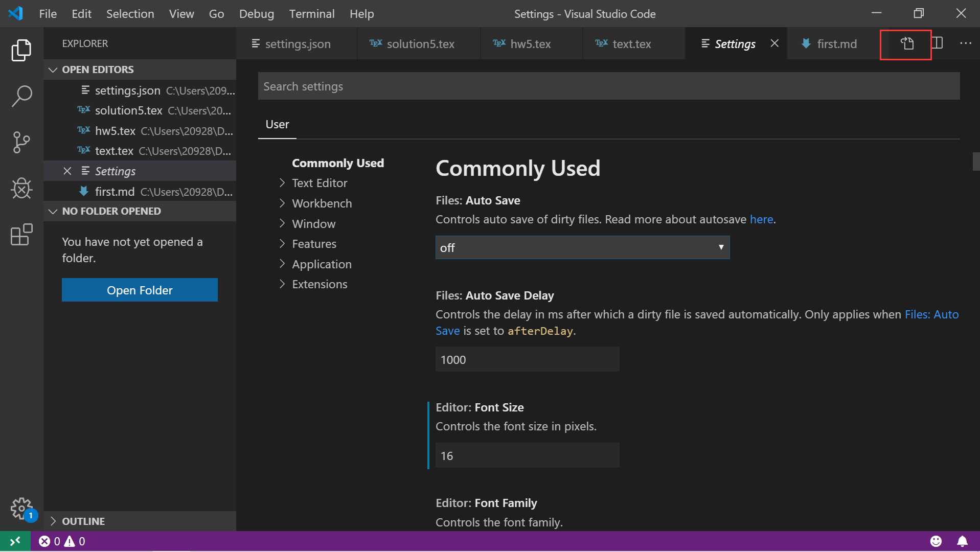The width and height of the screenshot is (980, 552).
Task: Click the markdown icon on first.md tab
Action: coord(806,43)
